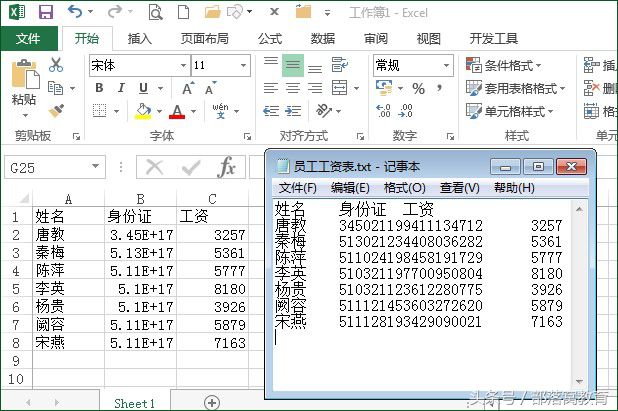
Task: Add a new sheet with plus button
Action: [212, 402]
